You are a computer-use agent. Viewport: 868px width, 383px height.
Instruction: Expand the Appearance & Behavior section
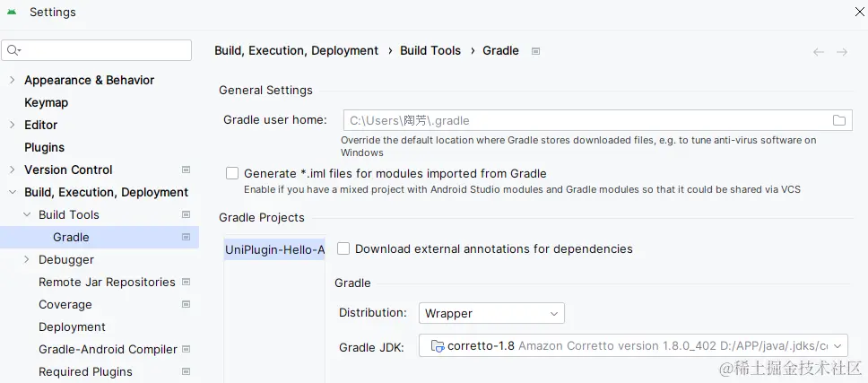coord(12,80)
